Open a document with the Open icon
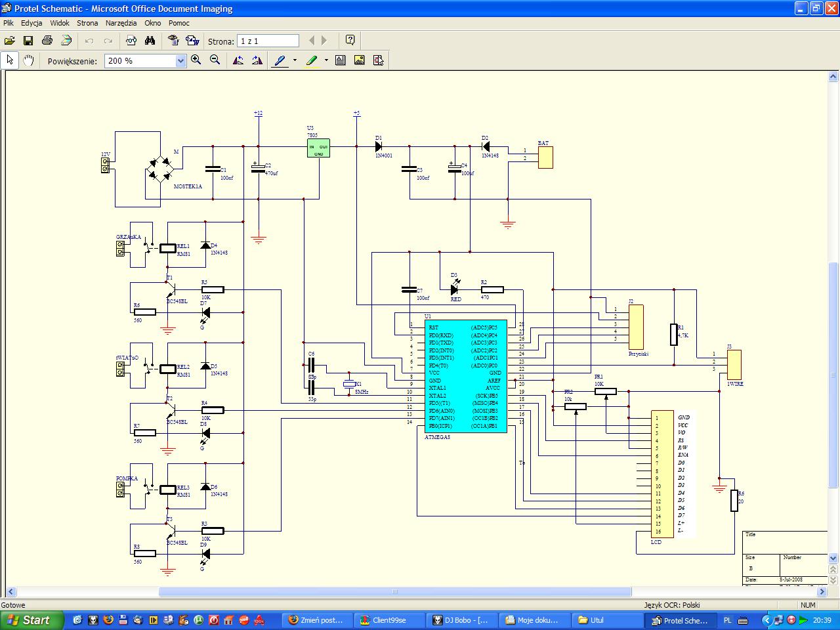 tap(10, 41)
